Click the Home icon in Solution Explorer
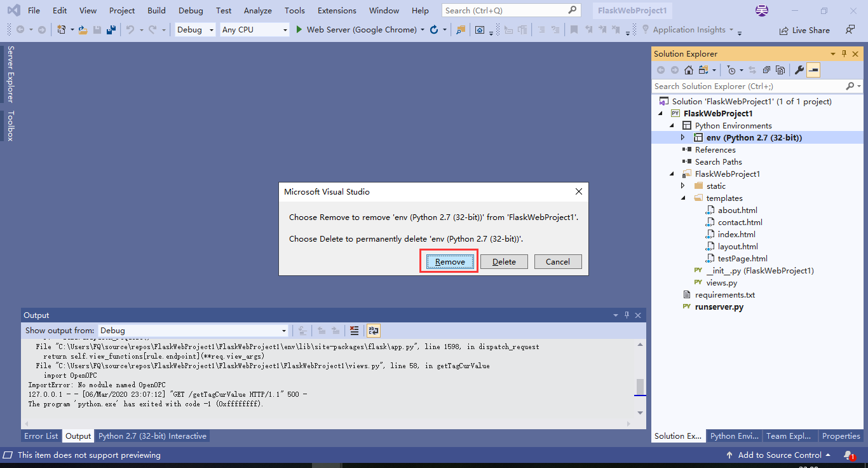The width and height of the screenshot is (868, 468). [x=689, y=70]
